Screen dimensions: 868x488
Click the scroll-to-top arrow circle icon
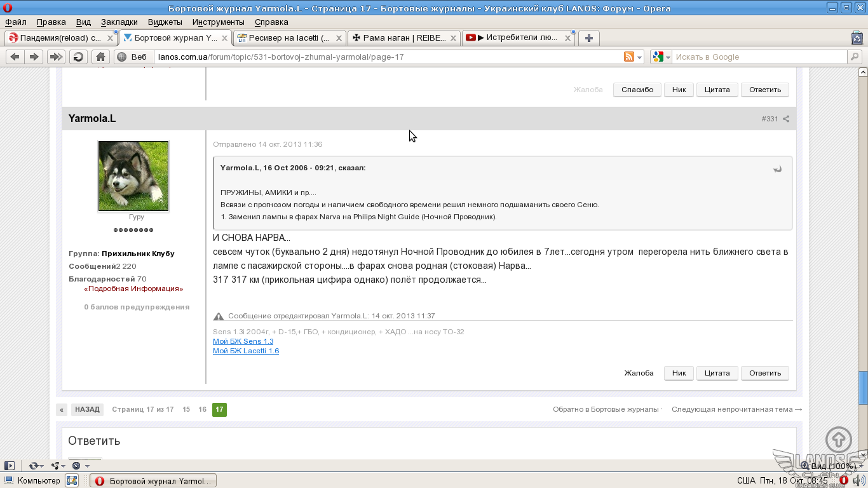(838, 440)
